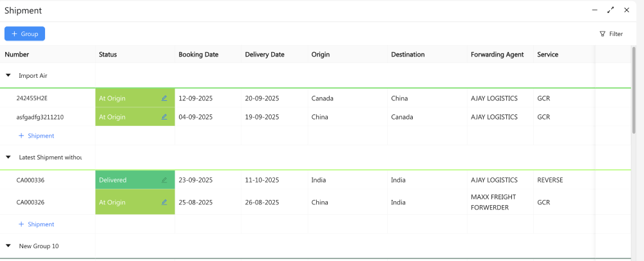Collapse the New Group 10 section
Image resolution: width=644 pixels, height=261 pixels.
(8, 246)
